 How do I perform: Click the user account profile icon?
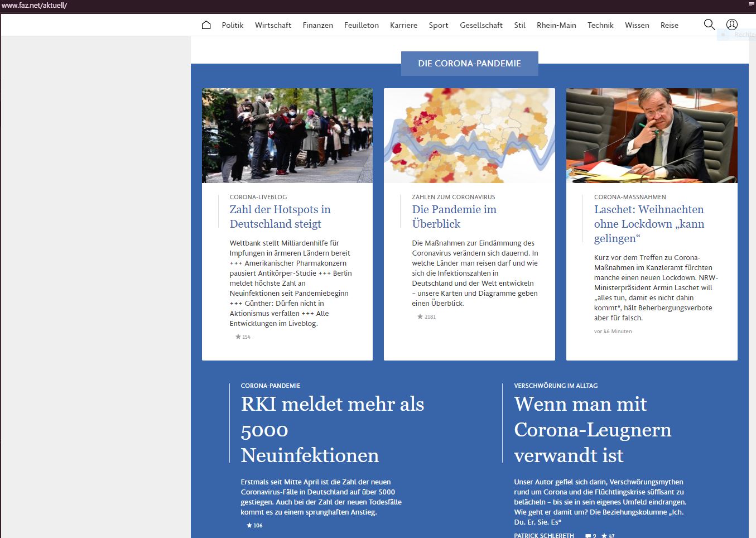pos(732,25)
